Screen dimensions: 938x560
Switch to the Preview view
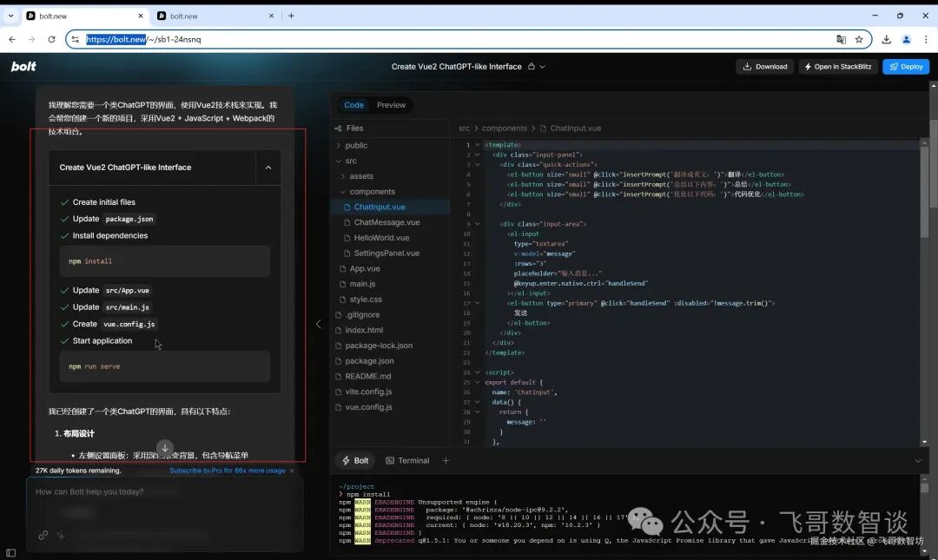(391, 105)
